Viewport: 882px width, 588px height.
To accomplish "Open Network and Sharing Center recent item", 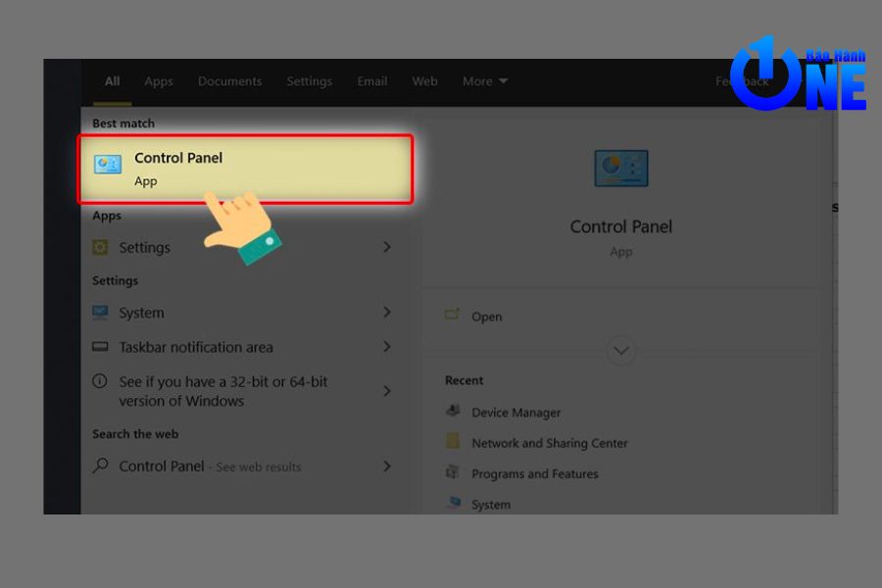I will (x=549, y=443).
